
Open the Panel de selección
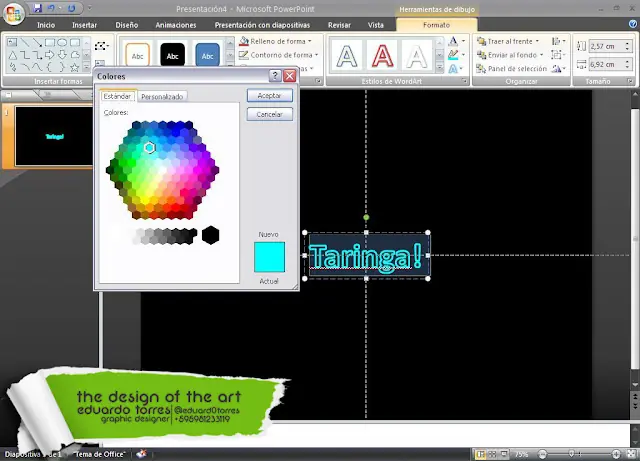(512, 69)
